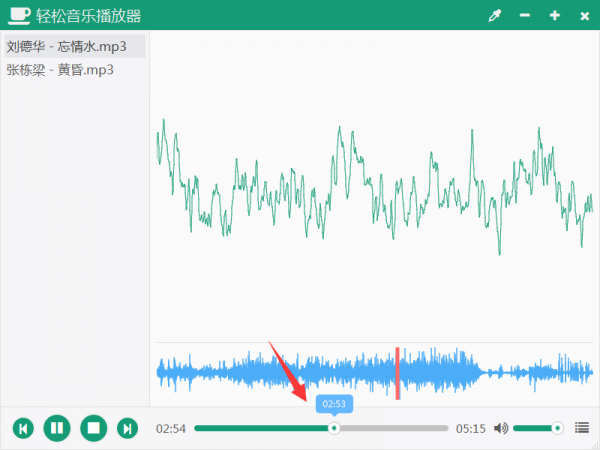Image resolution: width=600 pixels, height=450 pixels.
Task: Stop playback with the square button
Action: click(93, 428)
